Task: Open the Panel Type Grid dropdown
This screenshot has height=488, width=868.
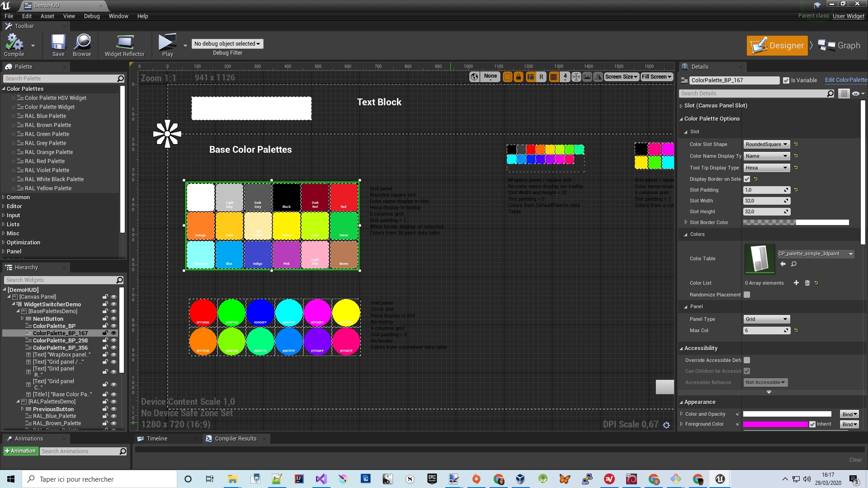Action: pos(766,319)
